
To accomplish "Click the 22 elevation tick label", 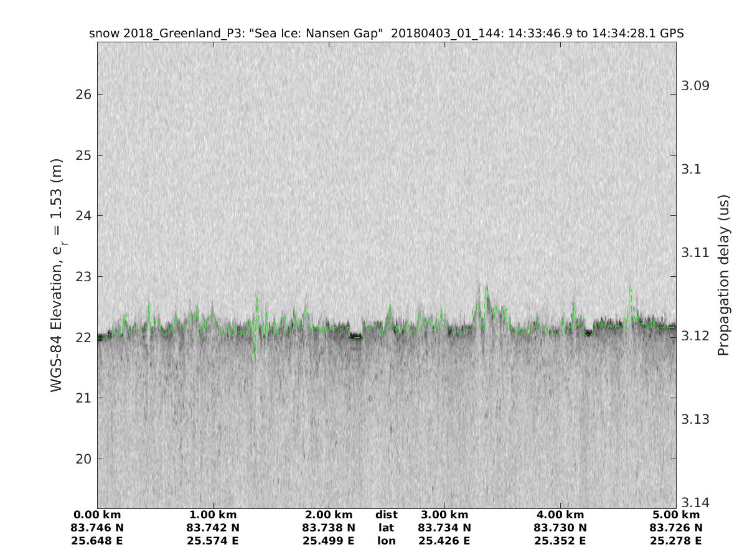I will click(x=84, y=337).
